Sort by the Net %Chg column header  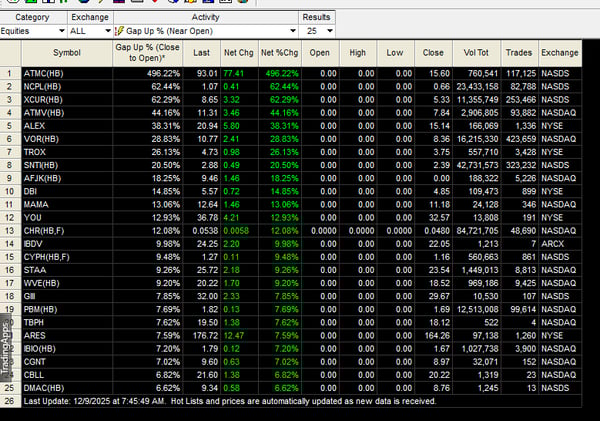click(280, 53)
